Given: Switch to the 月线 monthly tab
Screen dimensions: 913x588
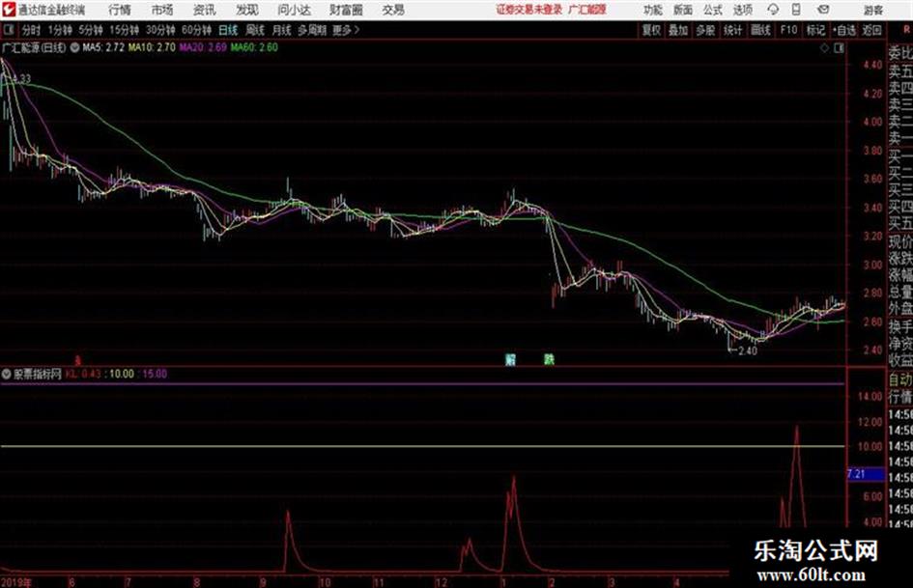Looking at the screenshot, I should point(282,30).
